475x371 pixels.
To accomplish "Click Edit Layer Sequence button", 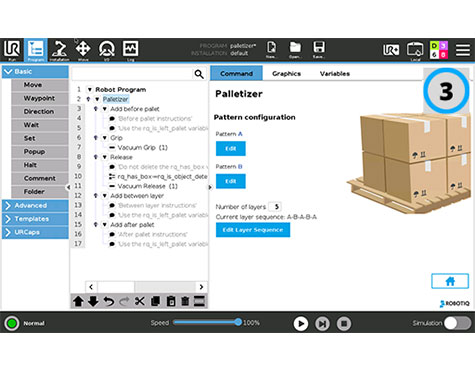I will [253, 230].
